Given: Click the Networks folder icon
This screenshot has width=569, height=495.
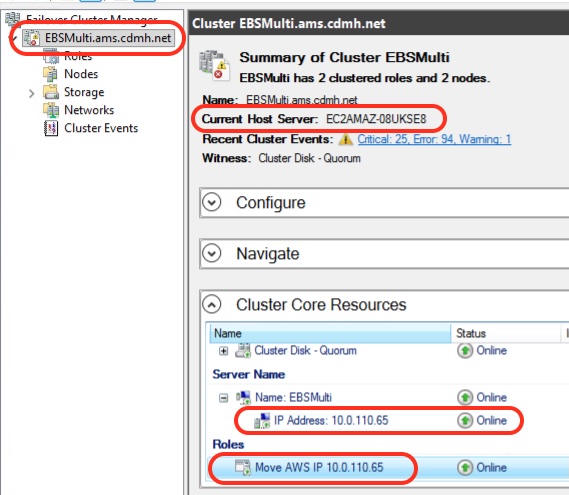Looking at the screenshot, I should tap(50, 110).
